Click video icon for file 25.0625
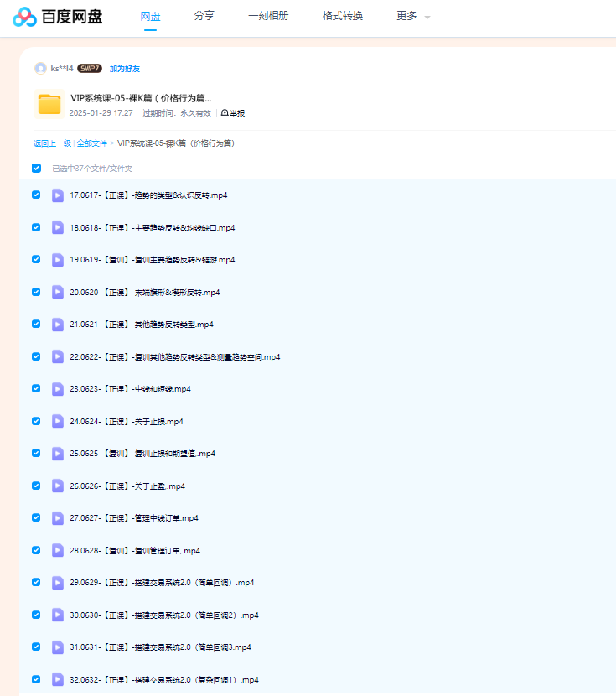 58,453
